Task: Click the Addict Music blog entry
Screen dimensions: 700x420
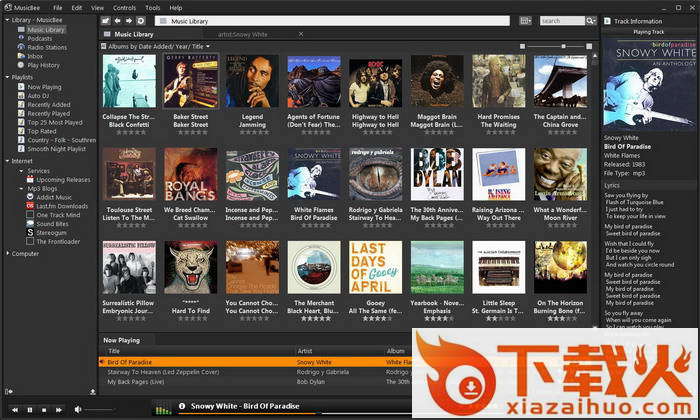Action: click(x=54, y=197)
